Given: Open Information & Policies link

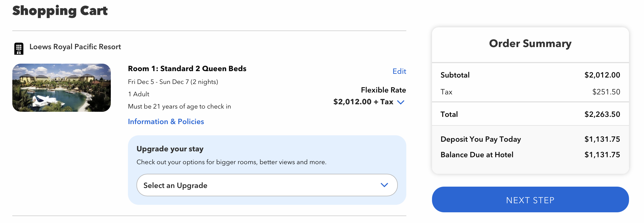Looking at the screenshot, I should 166,121.
